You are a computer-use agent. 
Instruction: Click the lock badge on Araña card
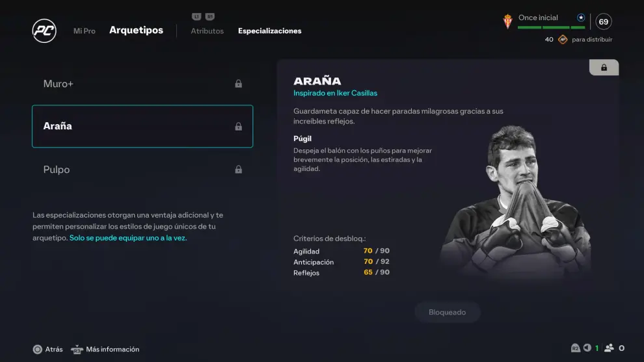click(x=604, y=68)
